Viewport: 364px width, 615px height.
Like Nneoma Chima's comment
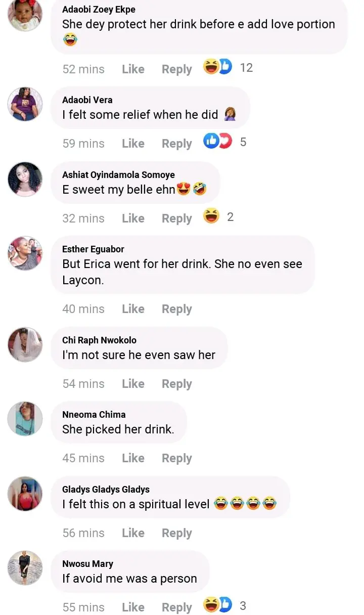tap(133, 458)
